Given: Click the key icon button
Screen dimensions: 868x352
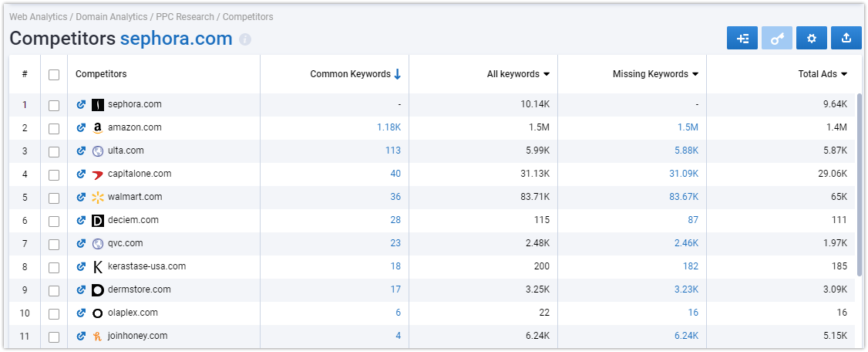Looking at the screenshot, I should (x=777, y=39).
